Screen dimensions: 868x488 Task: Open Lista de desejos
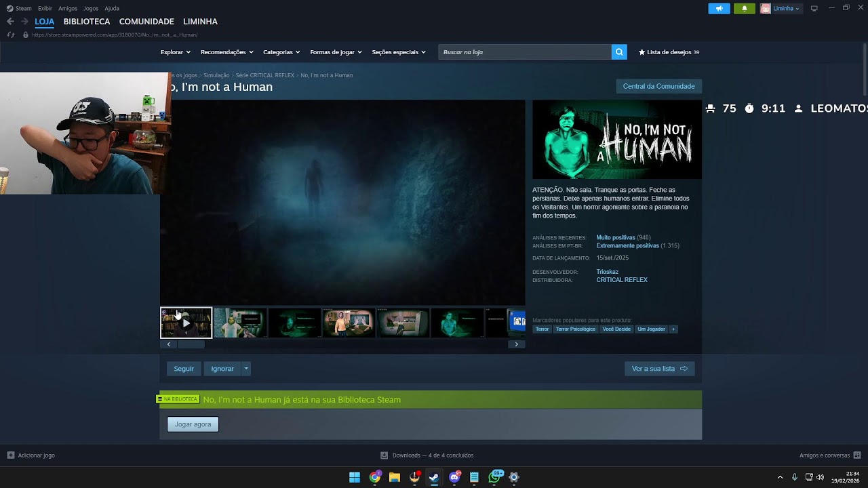point(669,52)
